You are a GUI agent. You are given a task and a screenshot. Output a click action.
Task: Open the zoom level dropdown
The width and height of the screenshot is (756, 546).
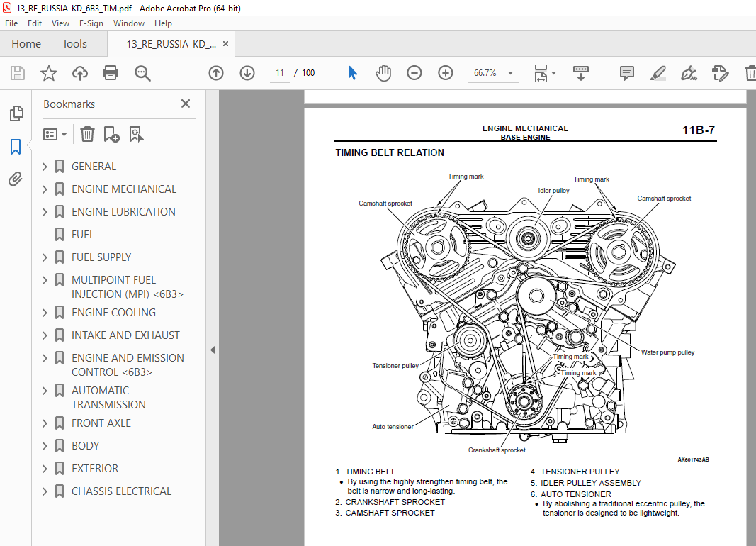[x=510, y=73]
